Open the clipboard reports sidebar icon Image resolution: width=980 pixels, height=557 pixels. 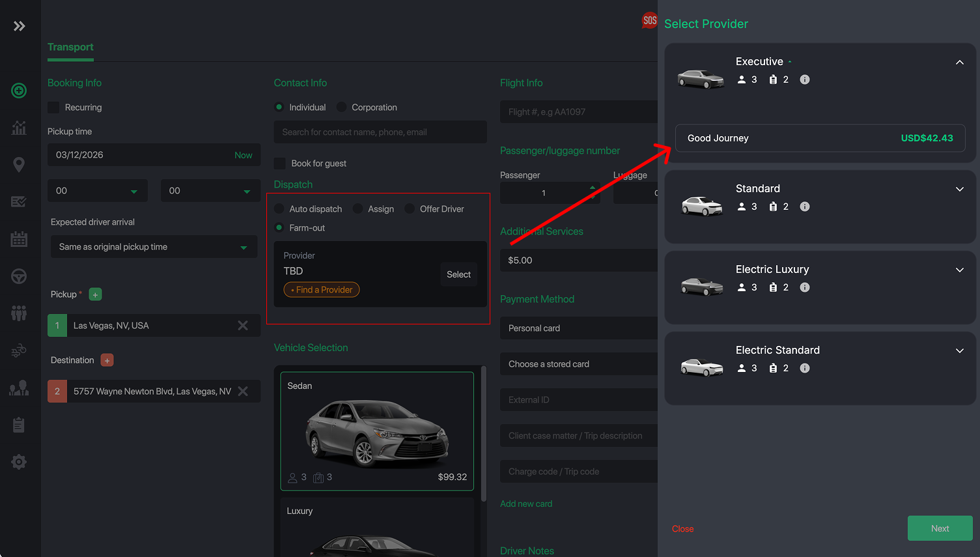19,425
